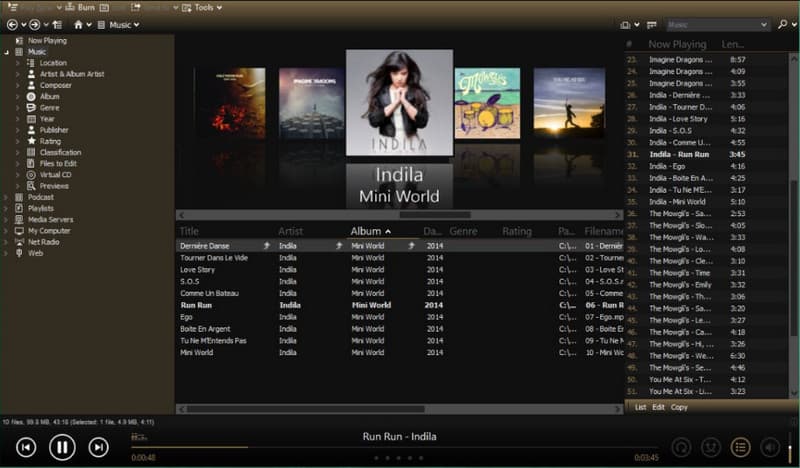Open the Tools dropdown menu
Viewport: 800px width, 468px height.
202,7
